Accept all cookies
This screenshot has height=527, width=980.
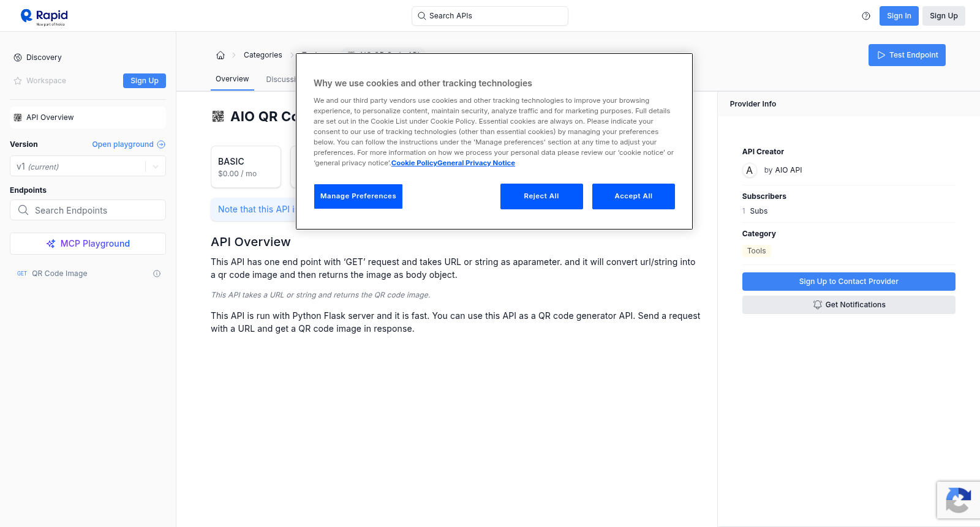click(633, 196)
